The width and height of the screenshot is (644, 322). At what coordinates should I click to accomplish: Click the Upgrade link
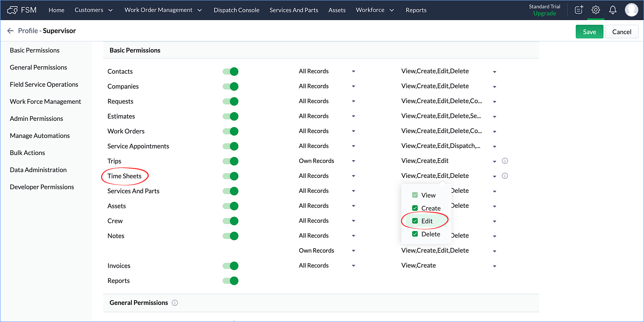tap(545, 14)
